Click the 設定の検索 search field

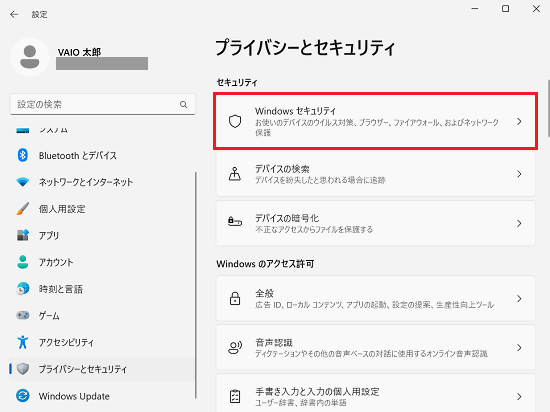point(102,104)
